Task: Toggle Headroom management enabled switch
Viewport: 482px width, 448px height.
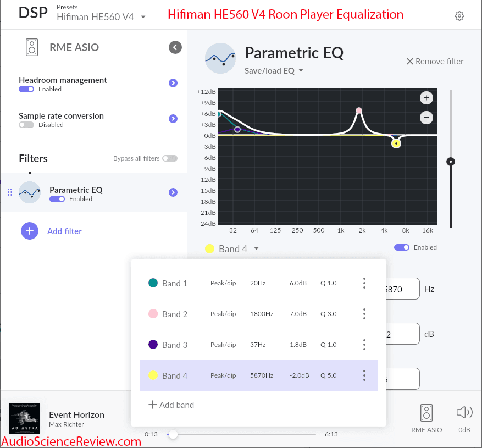Action: tap(26, 89)
